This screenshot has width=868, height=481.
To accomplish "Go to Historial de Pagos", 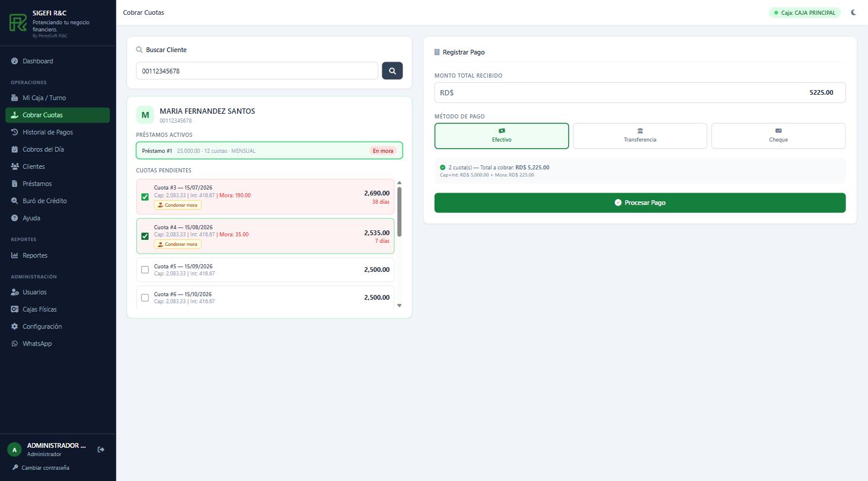I will pyautogui.click(x=58, y=132).
